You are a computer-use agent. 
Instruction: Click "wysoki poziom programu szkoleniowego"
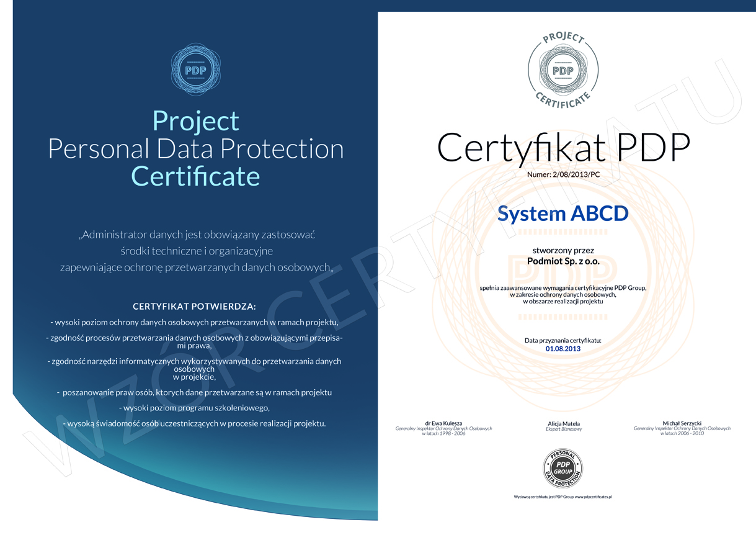[x=194, y=408]
